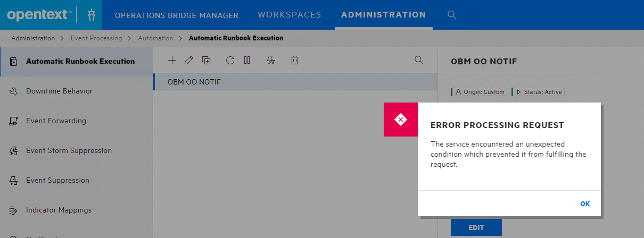Dismiss the error dialog with OK
This screenshot has height=238, width=644.
(x=585, y=203)
